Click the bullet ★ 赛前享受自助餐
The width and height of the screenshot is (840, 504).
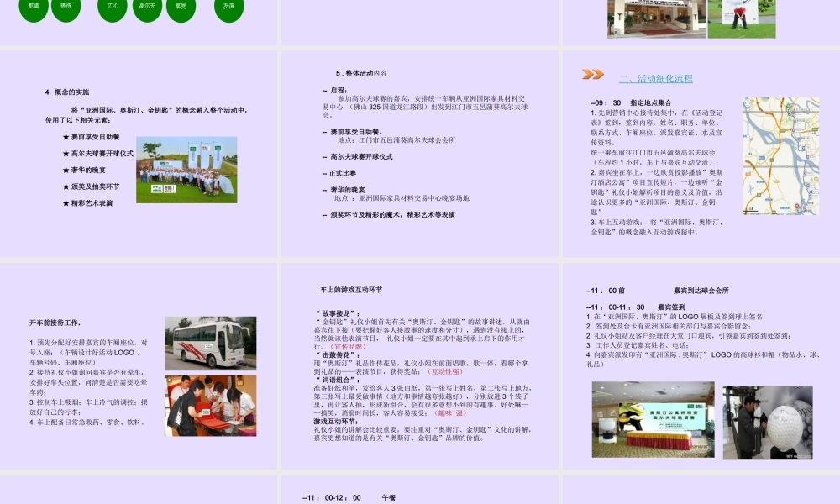pyautogui.click(x=91, y=137)
